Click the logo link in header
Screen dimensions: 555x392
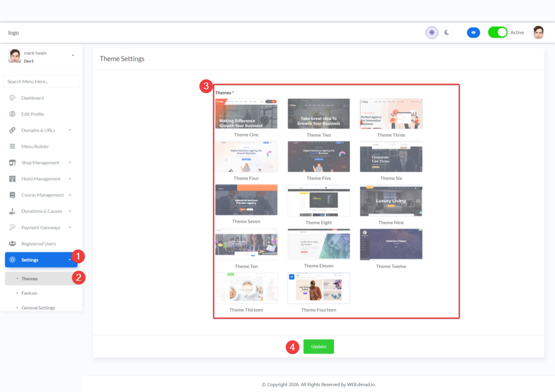(x=14, y=33)
